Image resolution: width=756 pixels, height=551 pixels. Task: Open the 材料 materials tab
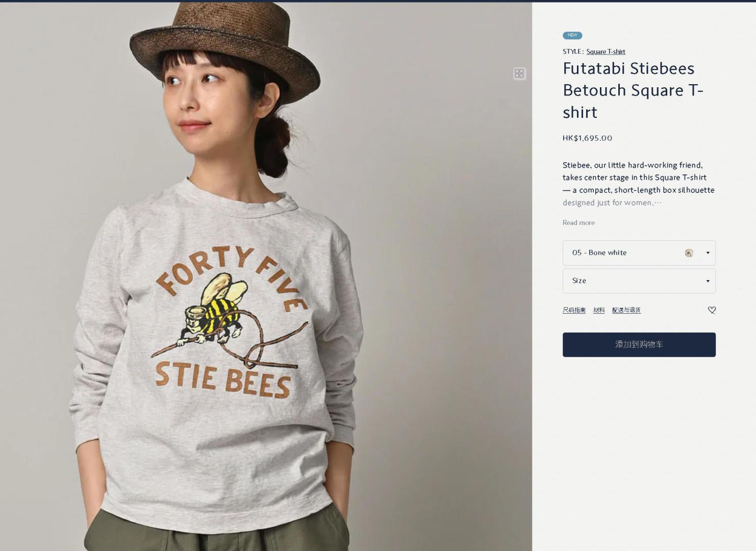click(x=599, y=310)
